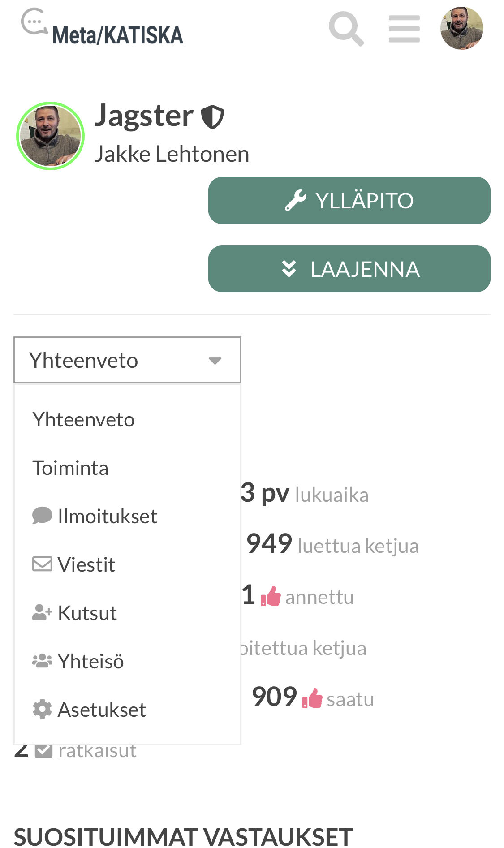
Task: Expand profile details with LAAJENNA
Action: coord(349,269)
